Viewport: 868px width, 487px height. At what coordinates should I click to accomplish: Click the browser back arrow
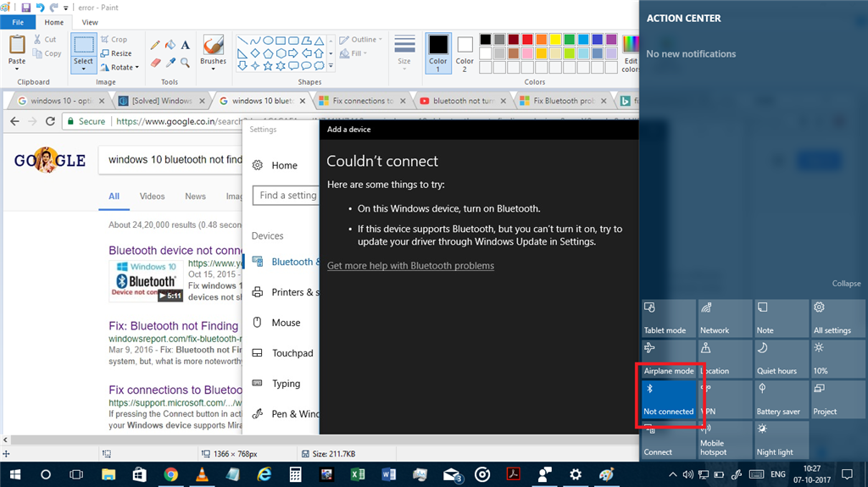coord(15,121)
